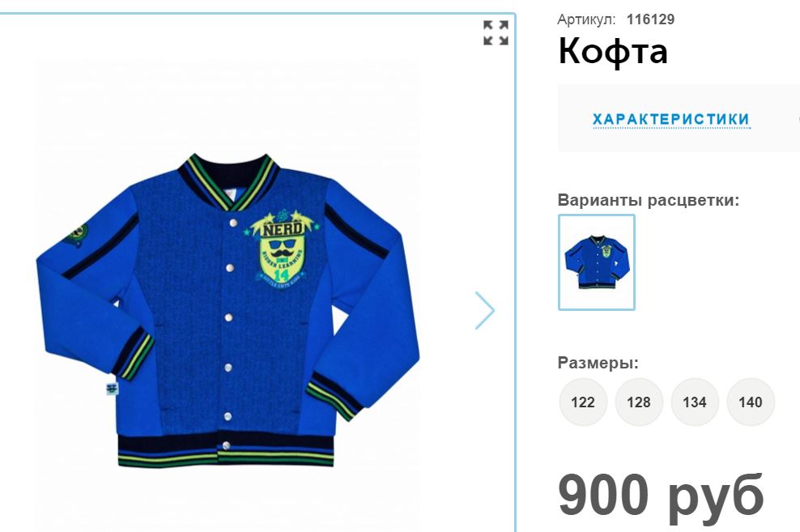
Task: Choose size 134
Action: tap(695, 402)
